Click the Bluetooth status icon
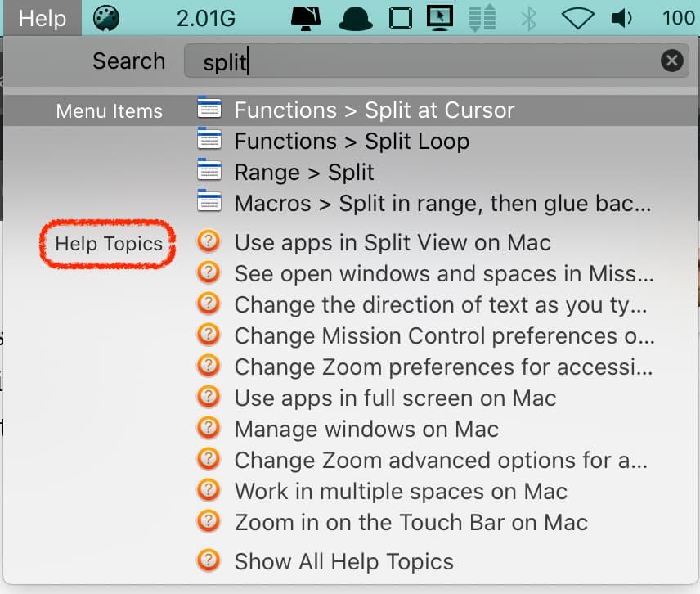 click(529, 18)
